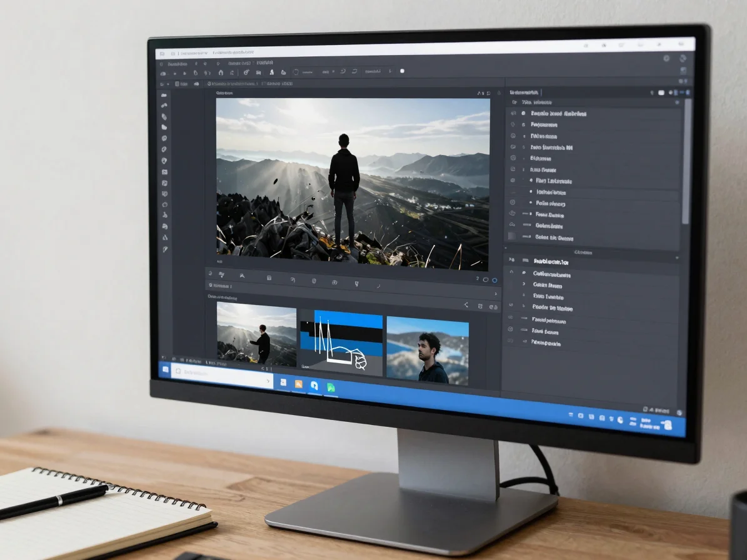
Task: Click the taskbar search box
Action: pyautogui.click(x=222, y=374)
